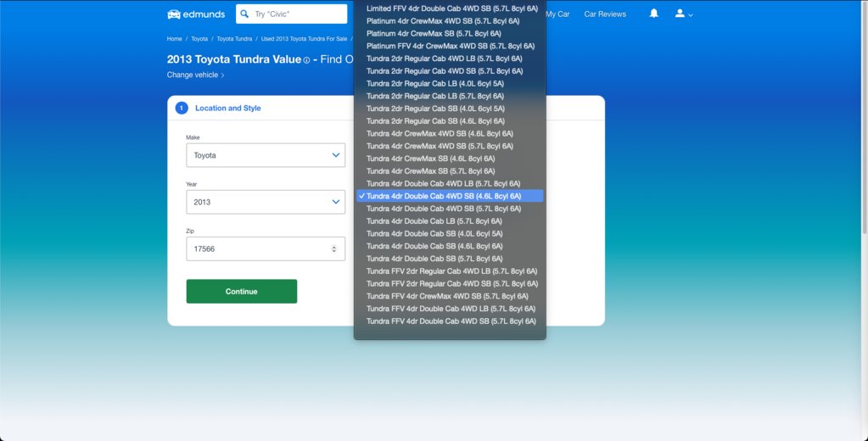Select Tundra 4dr Double Cab 4WD SB (5.7L)

(x=450, y=209)
